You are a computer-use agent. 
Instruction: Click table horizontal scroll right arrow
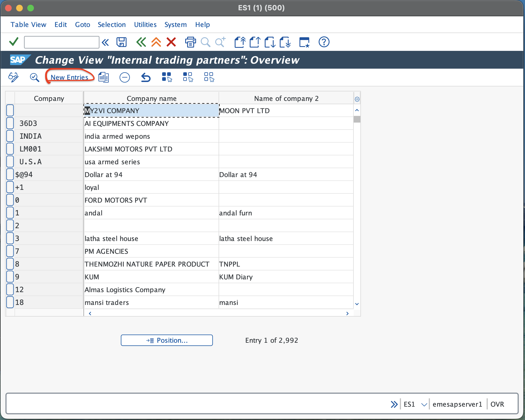pyautogui.click(x=347, y=313)
